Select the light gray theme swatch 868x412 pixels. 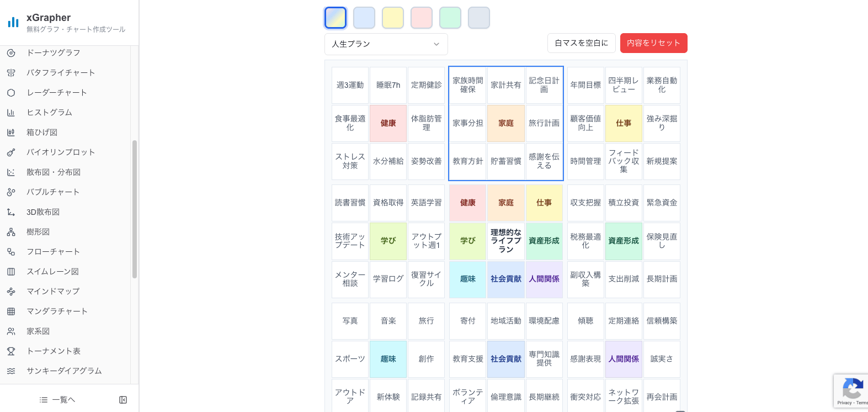click(x=479, y=18)
